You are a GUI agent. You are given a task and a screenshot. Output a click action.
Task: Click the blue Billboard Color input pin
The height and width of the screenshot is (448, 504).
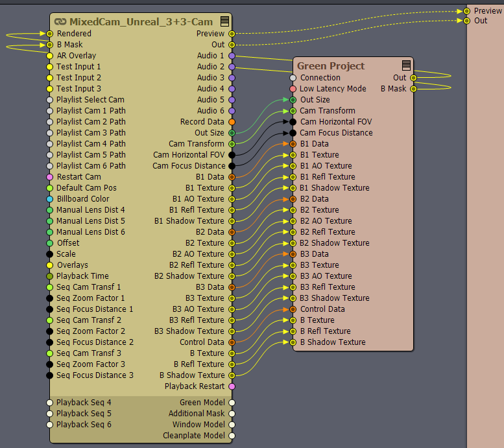pyautogui.click(x=50, y=199)
